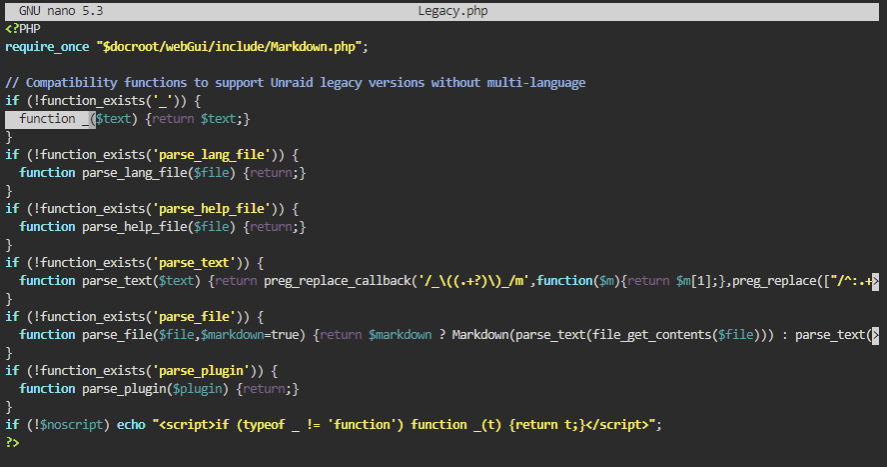The height and width of the screenshot is (467, 887).
Task: Click the echo keyword on the last code line
Action: pyautogui.click(x=131, y=425)
